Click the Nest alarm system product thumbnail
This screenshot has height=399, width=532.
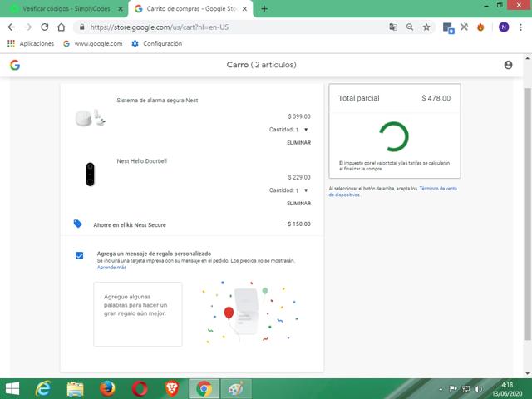click(x=91, y=118)
